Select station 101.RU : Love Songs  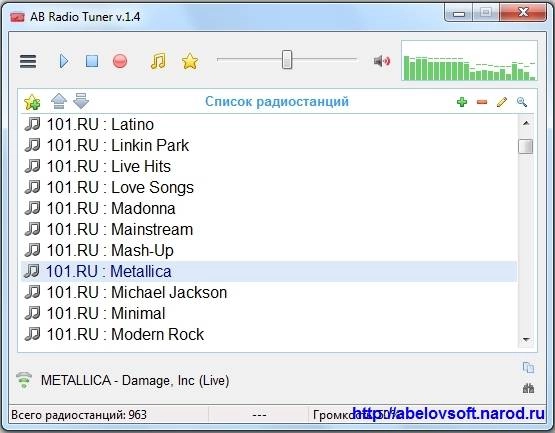coord(269,188)
